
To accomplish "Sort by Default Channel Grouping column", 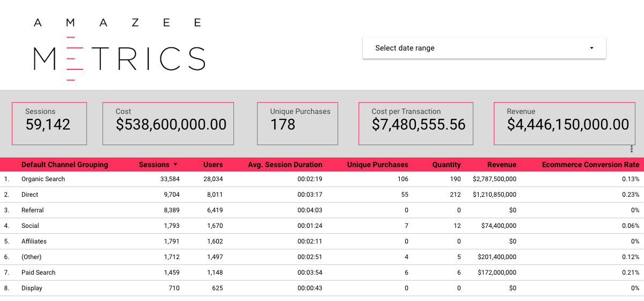I will pos(64,165).
